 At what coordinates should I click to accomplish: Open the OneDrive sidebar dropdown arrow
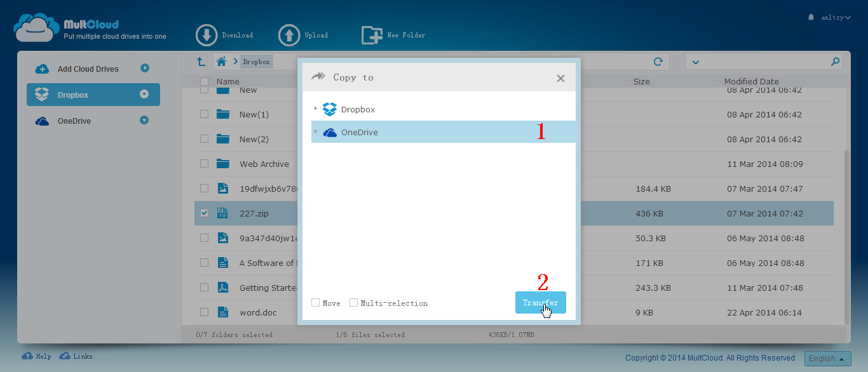(144, 120)
